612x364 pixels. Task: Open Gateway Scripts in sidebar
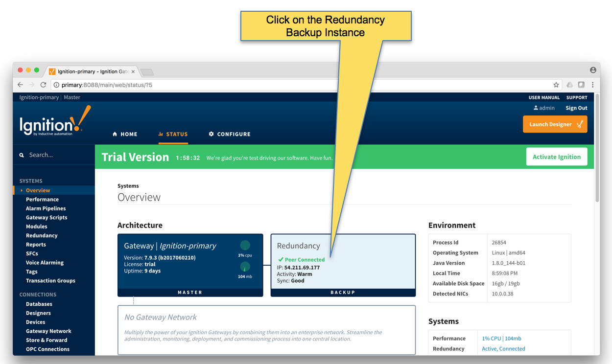click(47, 218)
